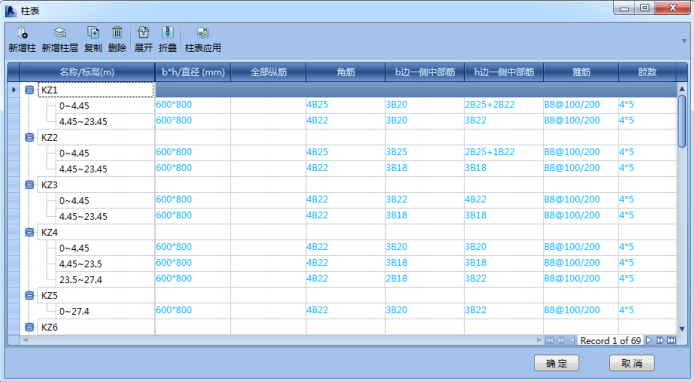Click the h边一侧中部筋 column header
This screenshot has width=694, height=382.
point(504,72)
